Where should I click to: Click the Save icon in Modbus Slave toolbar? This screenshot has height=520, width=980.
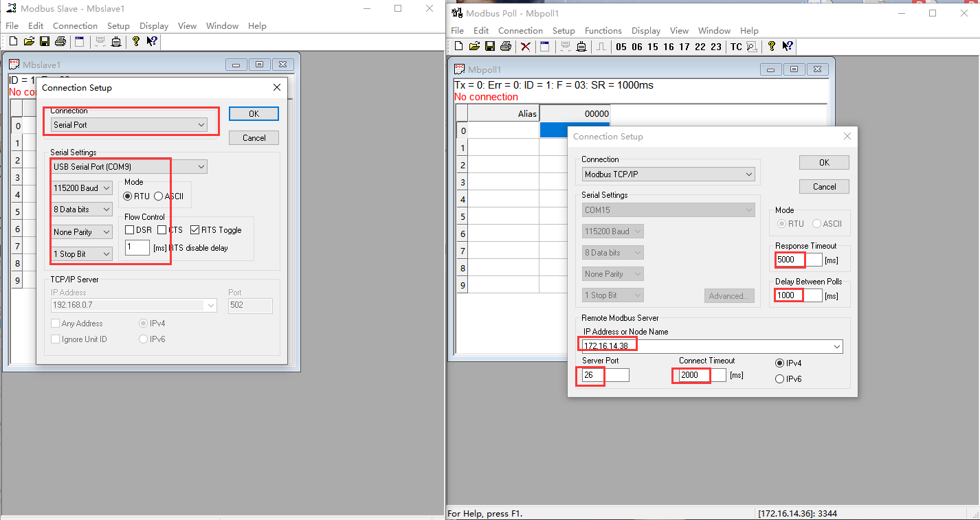tap(45, 42)
